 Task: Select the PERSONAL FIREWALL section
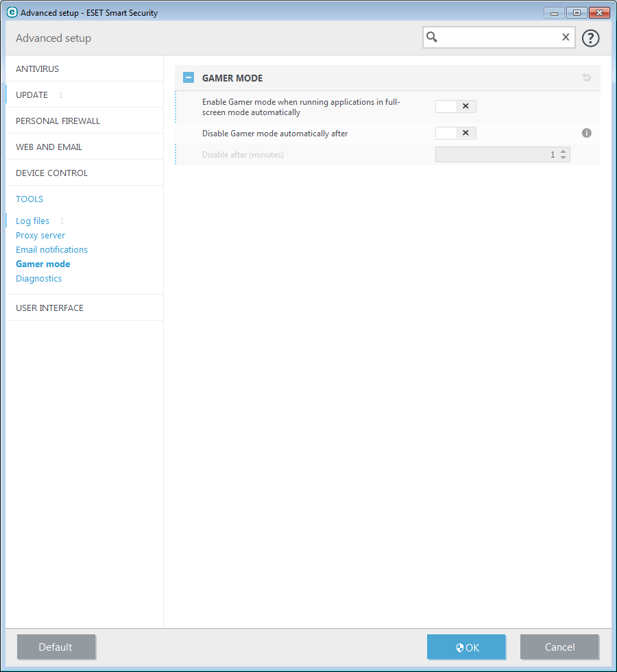click(58, 120)
